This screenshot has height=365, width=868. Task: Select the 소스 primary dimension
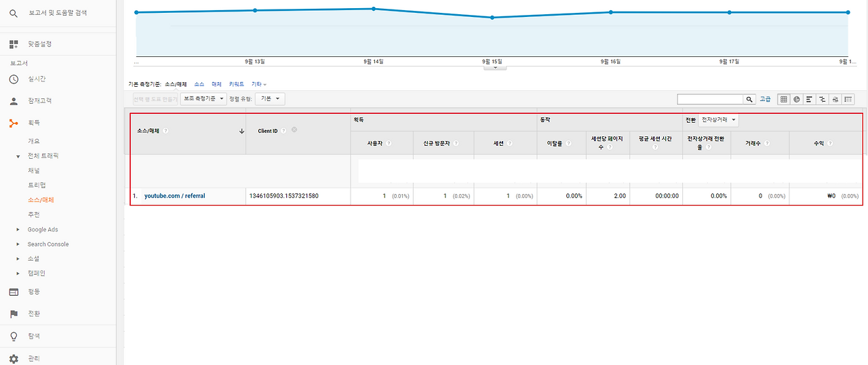pyautogui.click(x=199, y=84)
